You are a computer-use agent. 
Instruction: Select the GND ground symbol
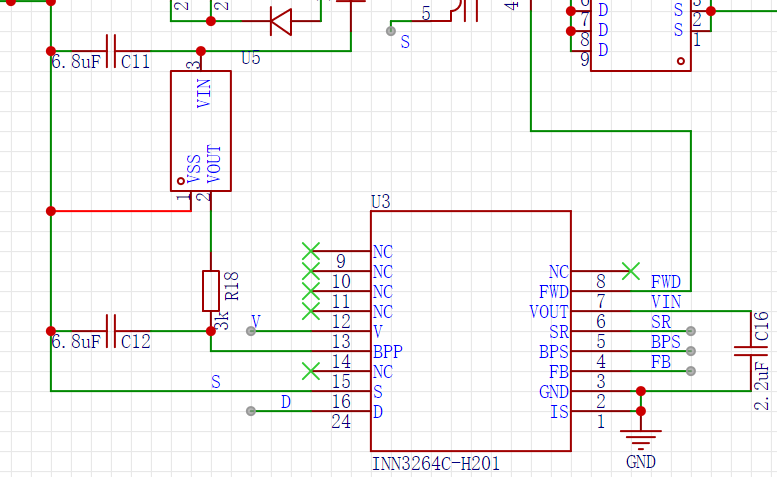coord(640,437)
